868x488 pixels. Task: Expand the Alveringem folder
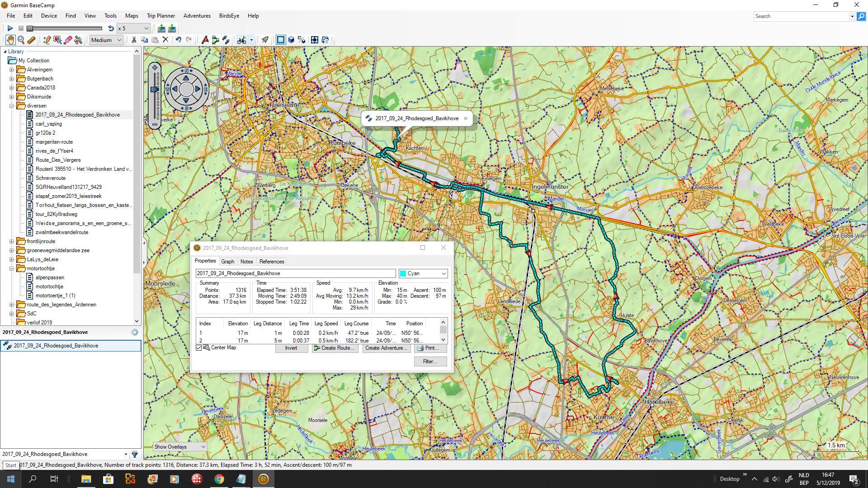tap(12, 70)
